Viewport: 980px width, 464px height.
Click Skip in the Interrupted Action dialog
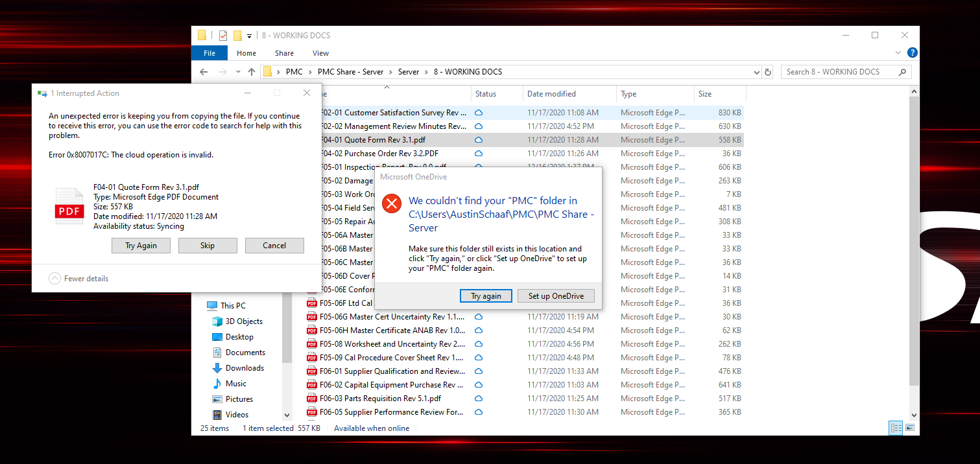208,246
